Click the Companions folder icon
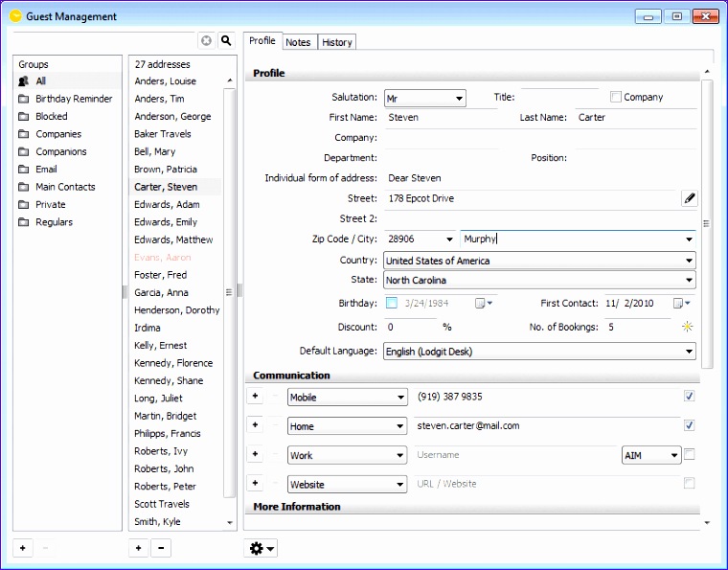 pyautogui.click(x=23, y=151)
